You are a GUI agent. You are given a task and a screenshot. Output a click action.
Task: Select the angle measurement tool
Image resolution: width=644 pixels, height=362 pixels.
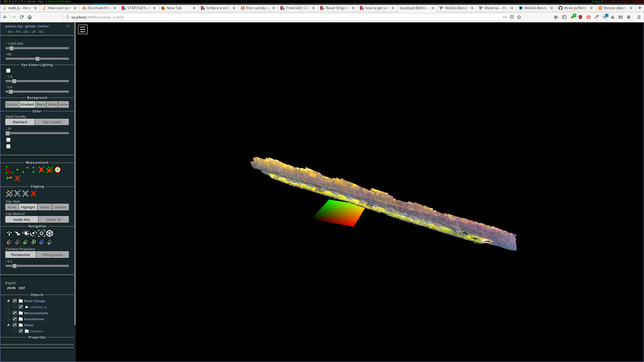(x=9, y=170)
